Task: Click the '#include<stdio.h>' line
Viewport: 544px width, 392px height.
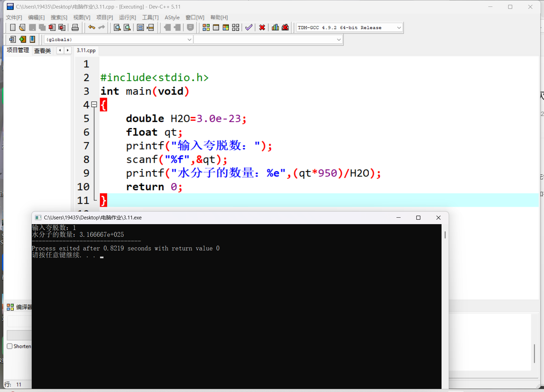Action: pyautogui.click(x=154, y=77)
